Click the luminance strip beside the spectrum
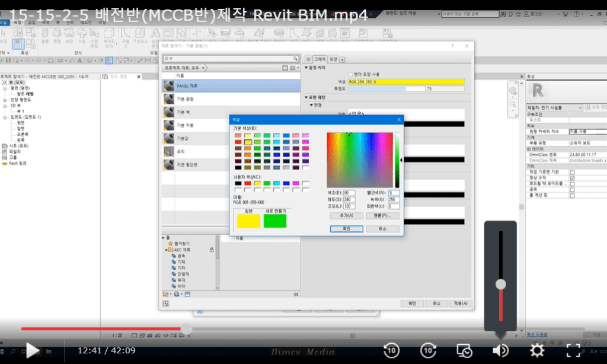Screen dimensions: 607x364 (x=397, y=160)
